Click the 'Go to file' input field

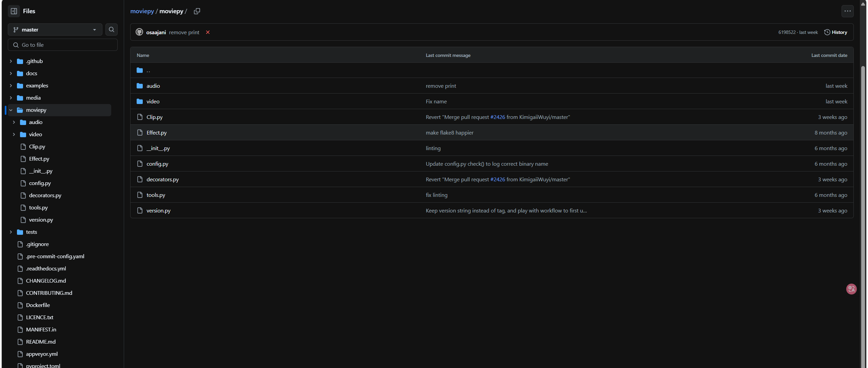62,44
